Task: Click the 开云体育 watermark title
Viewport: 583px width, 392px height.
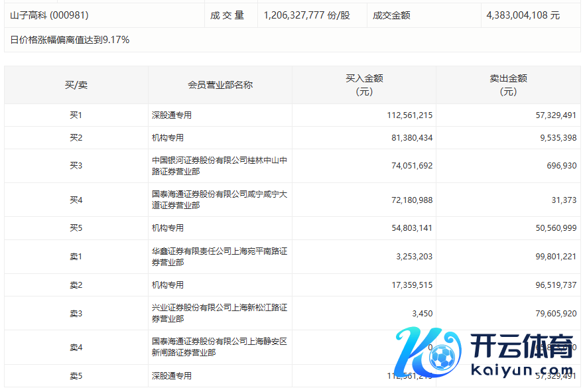Action: [x=522, y=346]
